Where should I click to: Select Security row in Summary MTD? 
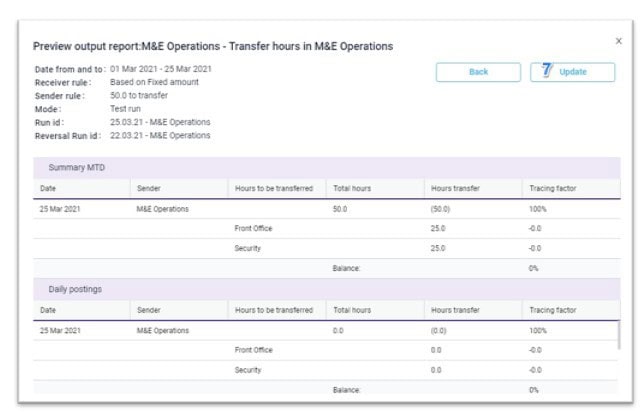tap(248, 248)
